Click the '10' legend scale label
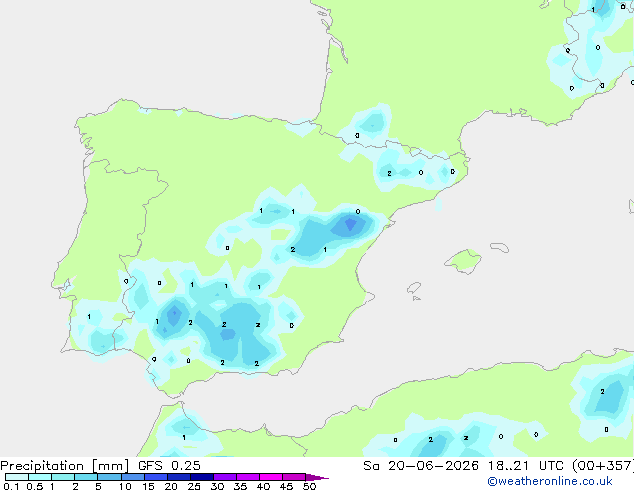This screenshot has width=634, height=490. coord(125,486)
